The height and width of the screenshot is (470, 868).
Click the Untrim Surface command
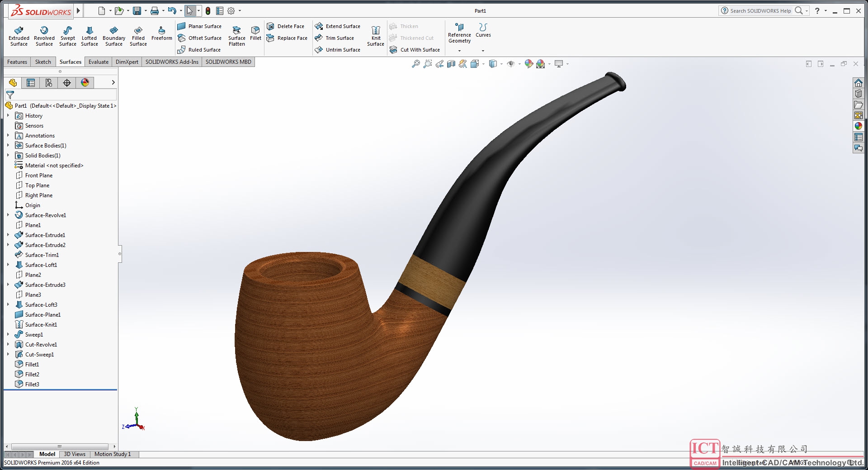click(x=338, y=50)
